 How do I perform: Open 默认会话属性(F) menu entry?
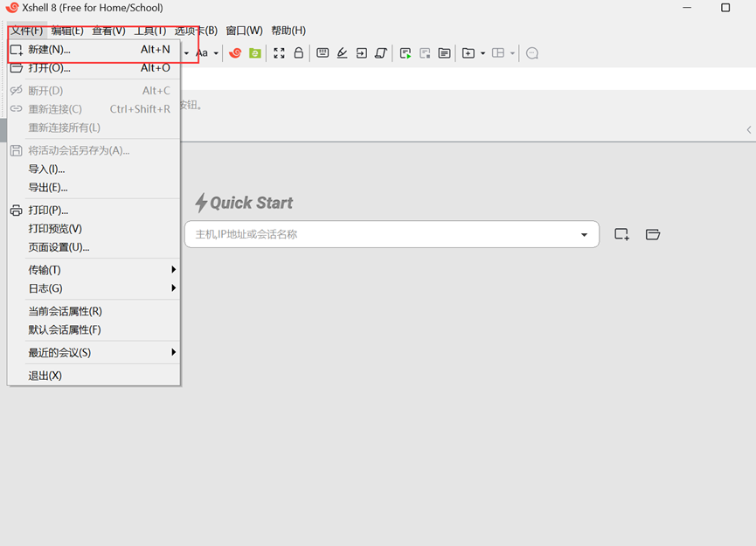coord(94,329)
